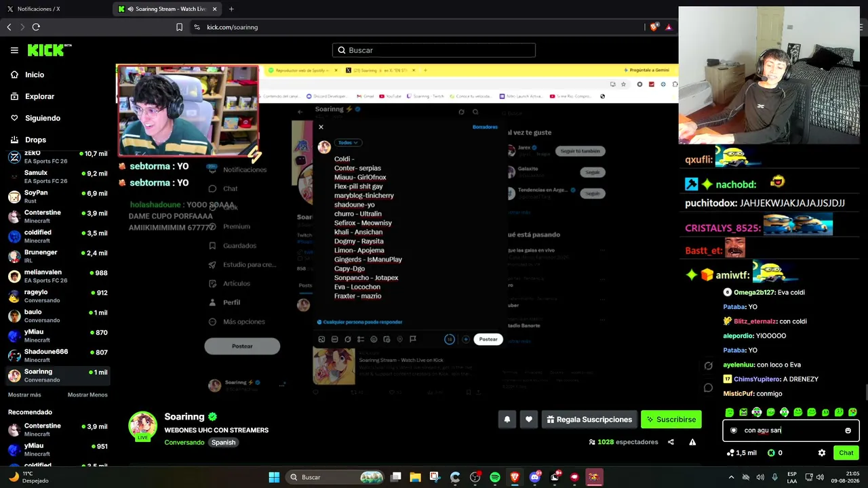Go back in browser history
The height and width of the screenshot is (488, 868).
click(x=9, y=27)
